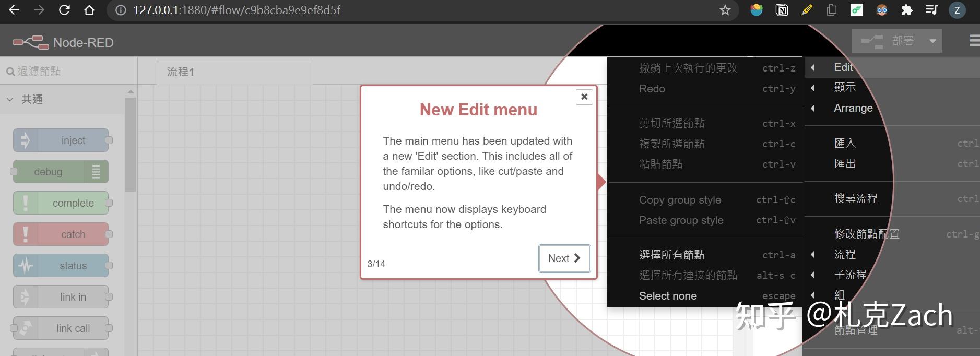Click the status node pulse icon
The width and height of the screenshot is (980, 356).
(x=25, y=266)
